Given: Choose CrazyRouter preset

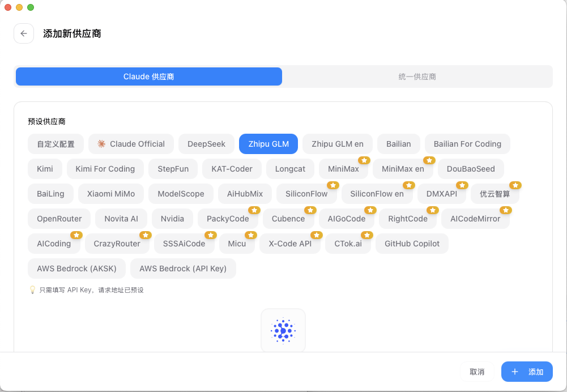Looking at the screenshot, I should point(117,244).
